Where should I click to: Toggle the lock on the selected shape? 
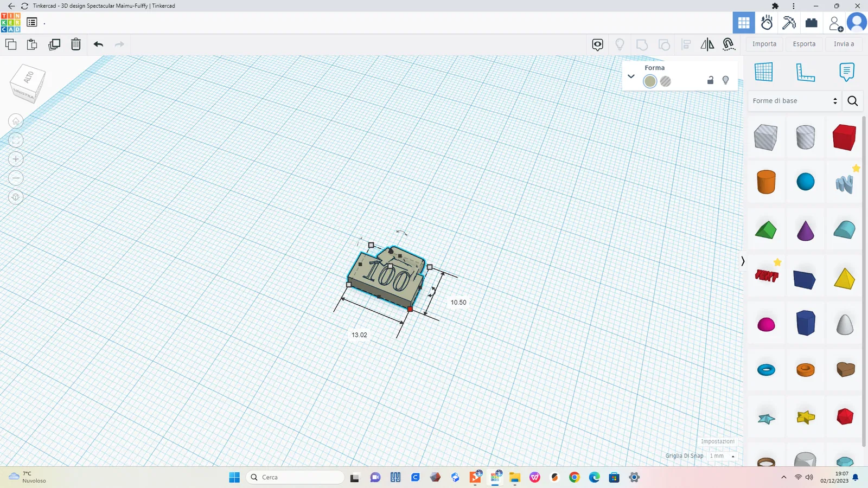[x=710, y=80]
